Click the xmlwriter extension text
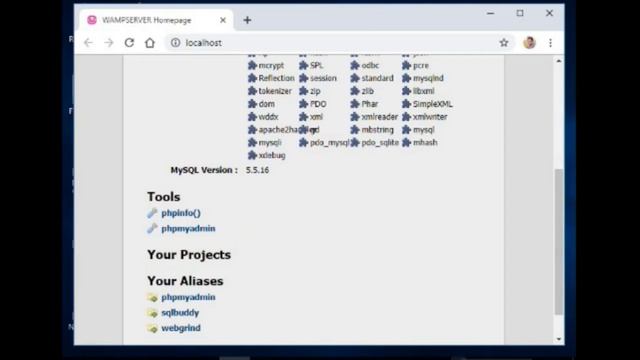This screenshot has width=640, height=360. 430,117
